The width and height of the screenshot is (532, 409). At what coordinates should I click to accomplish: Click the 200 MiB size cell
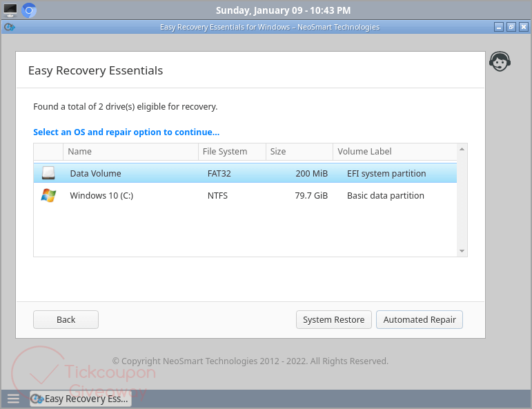click(x=311, y=173)
